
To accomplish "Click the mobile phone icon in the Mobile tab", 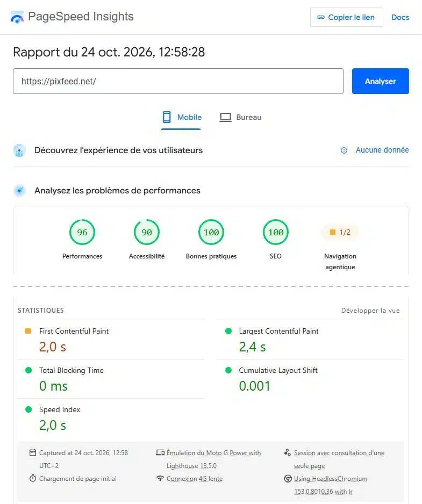I will [167, 117].
